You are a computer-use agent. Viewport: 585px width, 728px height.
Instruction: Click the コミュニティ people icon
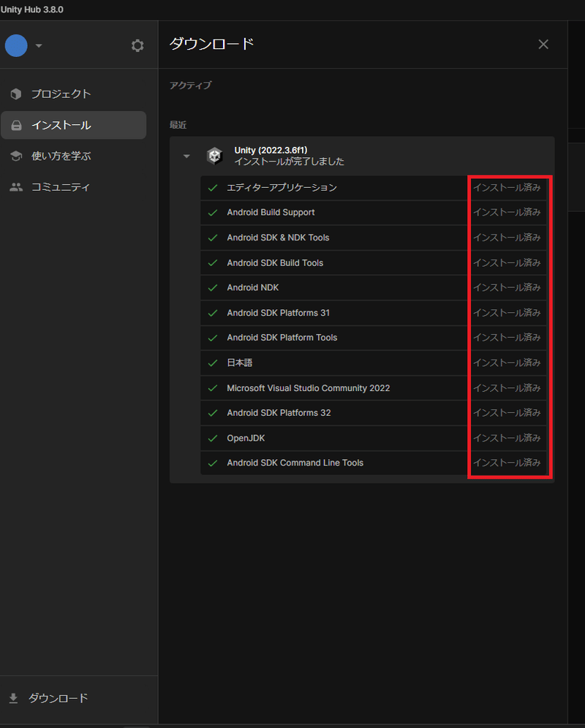pos(16,187)
